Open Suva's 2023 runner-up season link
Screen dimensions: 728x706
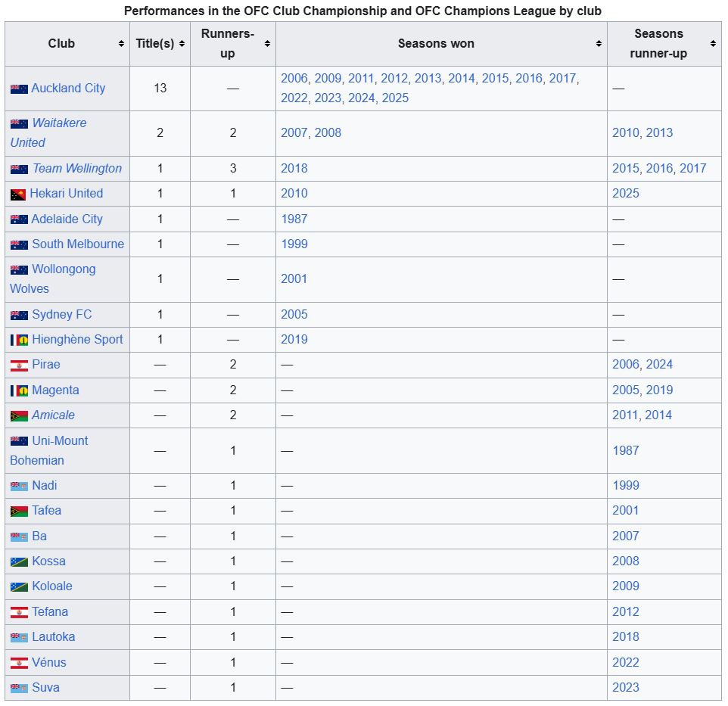click(x=626, y=687)
